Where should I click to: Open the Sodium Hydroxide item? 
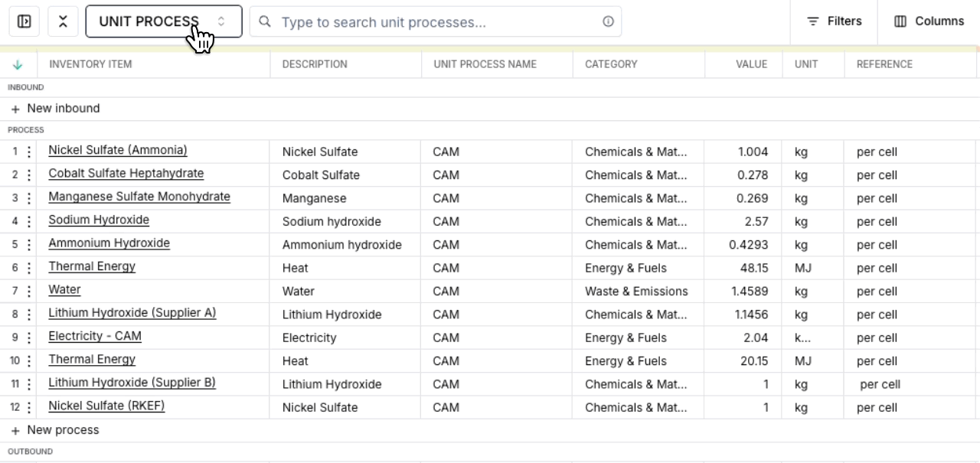click(x=98, y=220)
